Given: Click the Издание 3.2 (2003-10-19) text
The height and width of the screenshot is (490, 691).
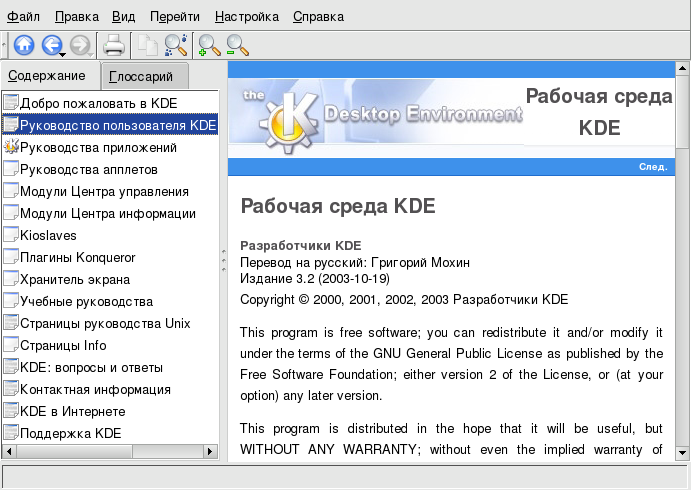Looking at the screenshot, I should point(315,278).
